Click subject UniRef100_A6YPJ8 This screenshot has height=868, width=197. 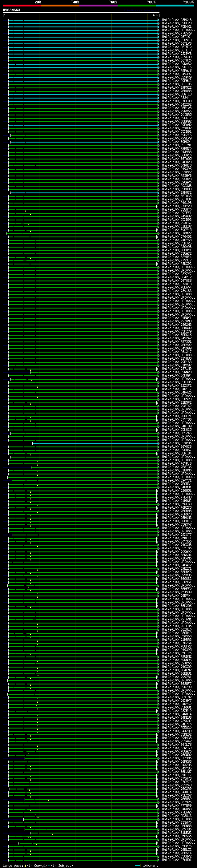pyautogui.click(x=177, y=464)
